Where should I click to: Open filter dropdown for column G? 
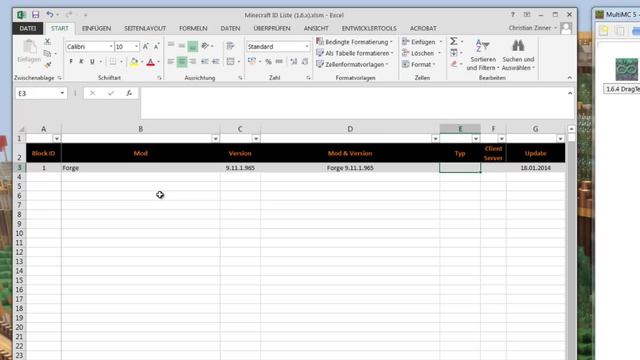click(x=560, y=139)
